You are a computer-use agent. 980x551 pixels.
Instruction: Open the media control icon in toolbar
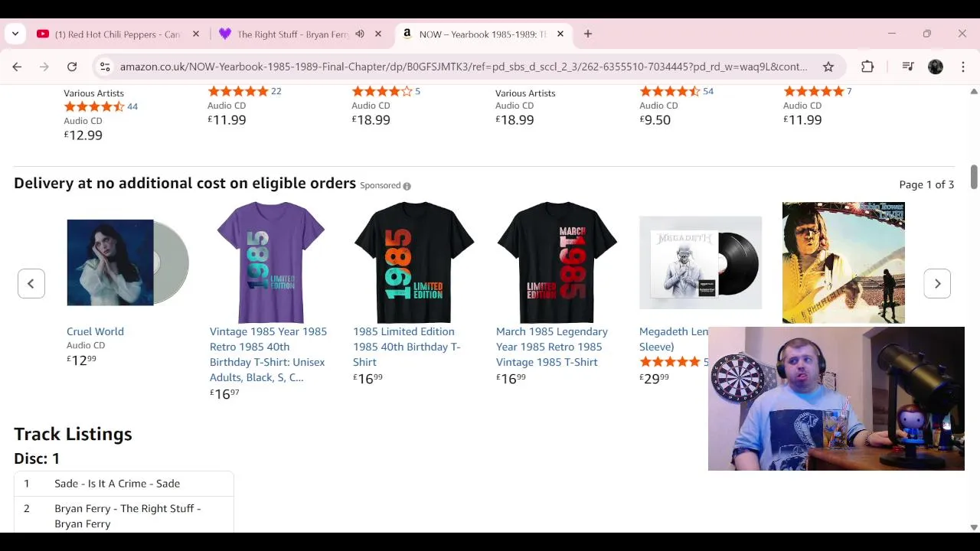908,67
